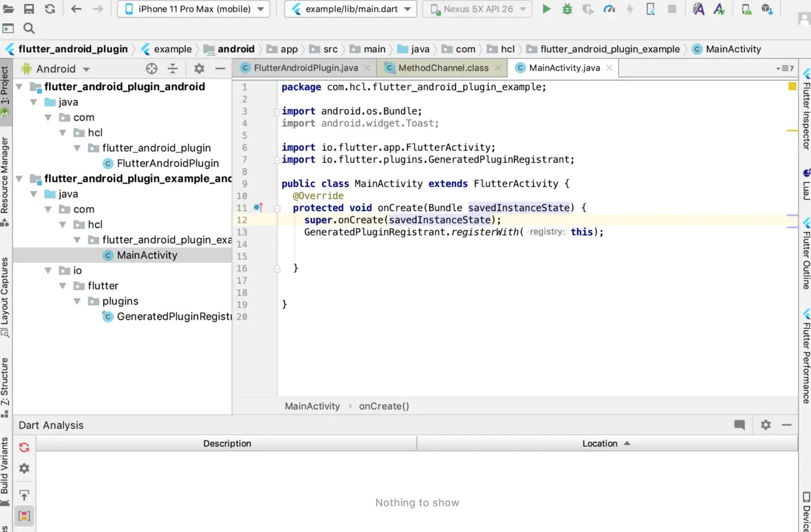Select GeneratedPluginRegistrant in the tree
This screenshot has height=532, width=811.
(x=167, y=316)
